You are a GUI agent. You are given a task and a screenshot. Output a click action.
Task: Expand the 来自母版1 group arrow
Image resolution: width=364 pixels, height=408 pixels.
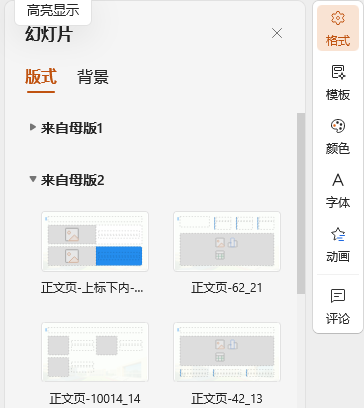pos(33,127)
